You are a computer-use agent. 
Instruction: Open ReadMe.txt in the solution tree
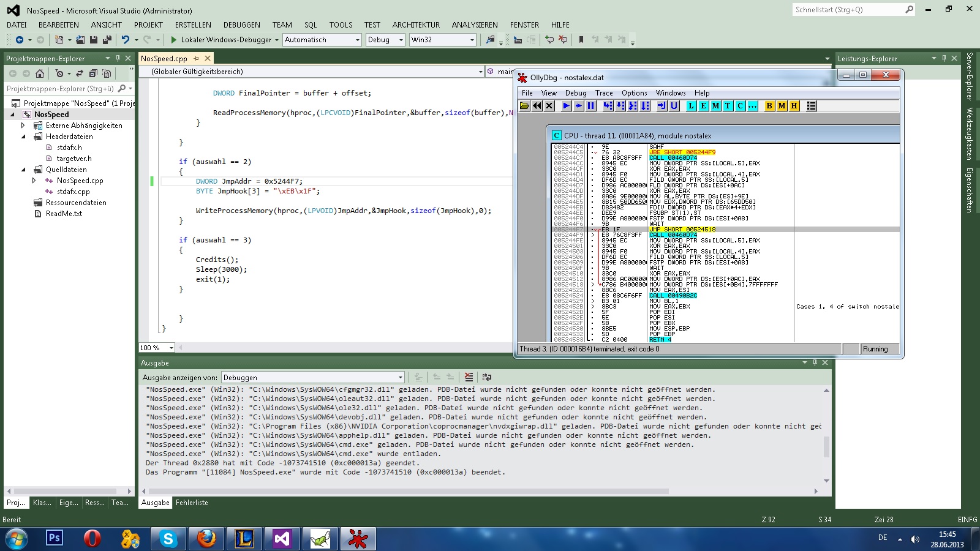64,214
